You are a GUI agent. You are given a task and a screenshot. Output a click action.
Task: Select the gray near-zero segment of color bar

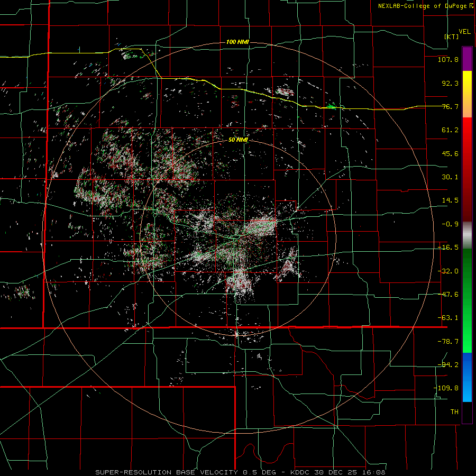pyautogui.click(x=467, y=235)
